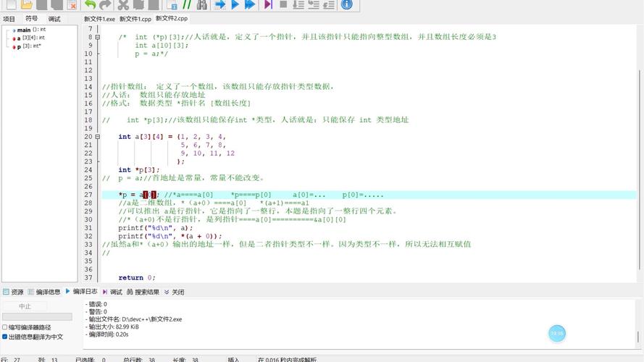
Task: Click the blue info About icon
Action: [x=346, y=4]
